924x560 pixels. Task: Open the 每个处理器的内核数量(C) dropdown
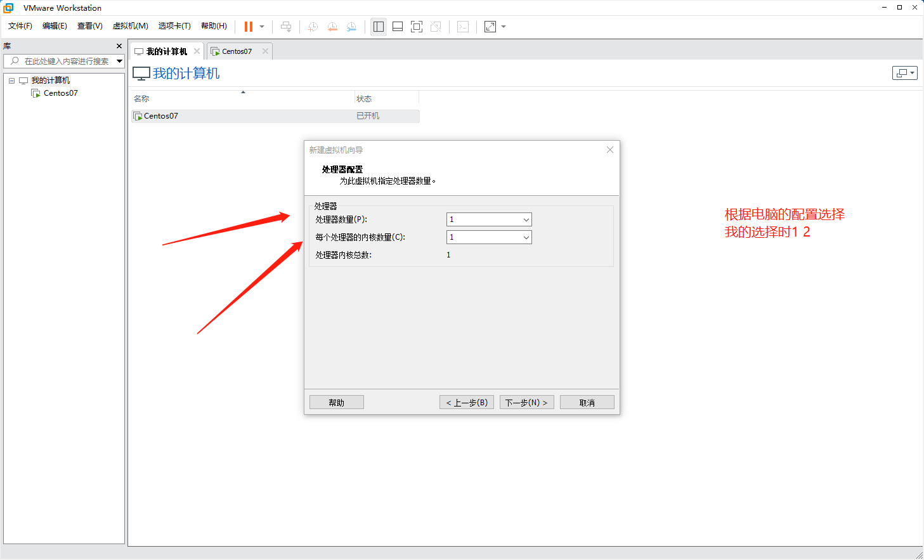click(x=489, y=237)
